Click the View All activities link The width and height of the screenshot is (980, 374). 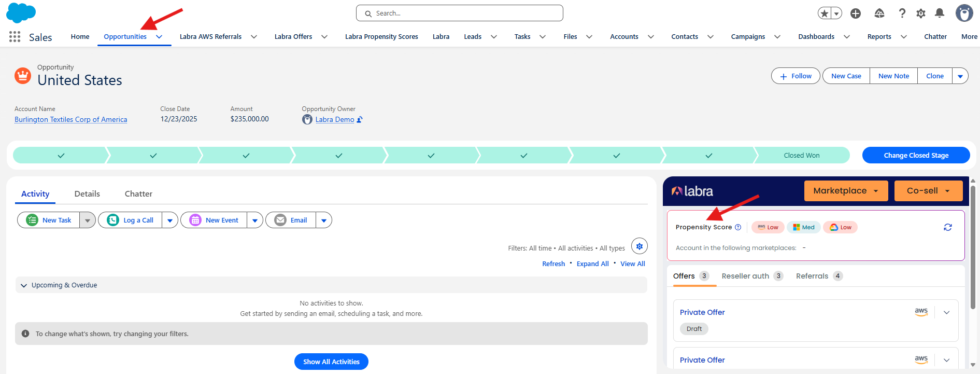pyautogui.click(x=633, y=264)
